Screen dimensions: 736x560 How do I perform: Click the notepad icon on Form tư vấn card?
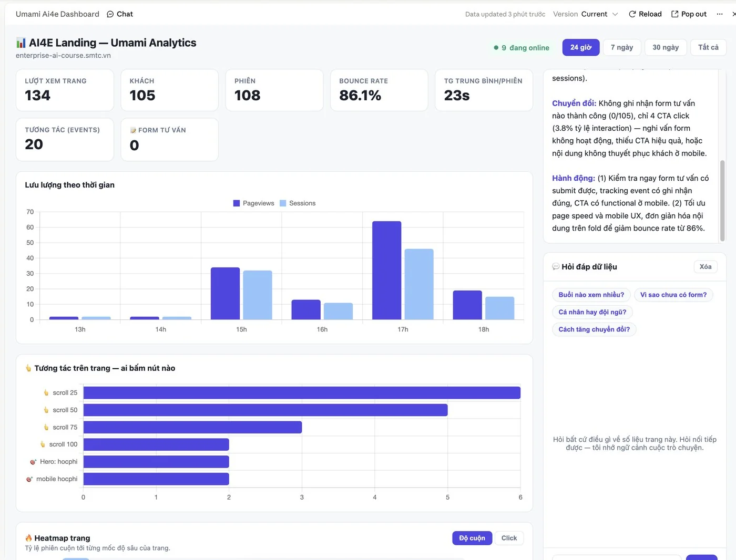(134, 130)
